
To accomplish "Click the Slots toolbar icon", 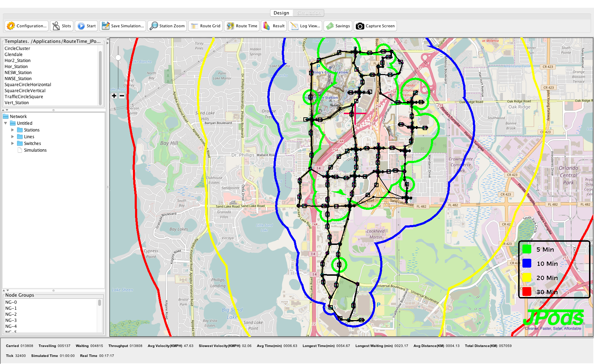I will (56, 26).
